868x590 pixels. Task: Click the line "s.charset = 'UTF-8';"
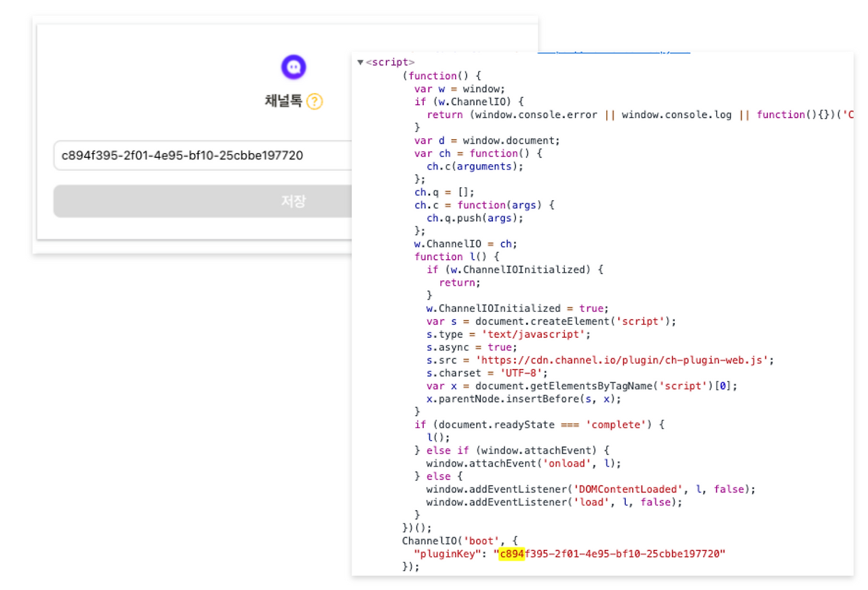click(x=488, y=373)
